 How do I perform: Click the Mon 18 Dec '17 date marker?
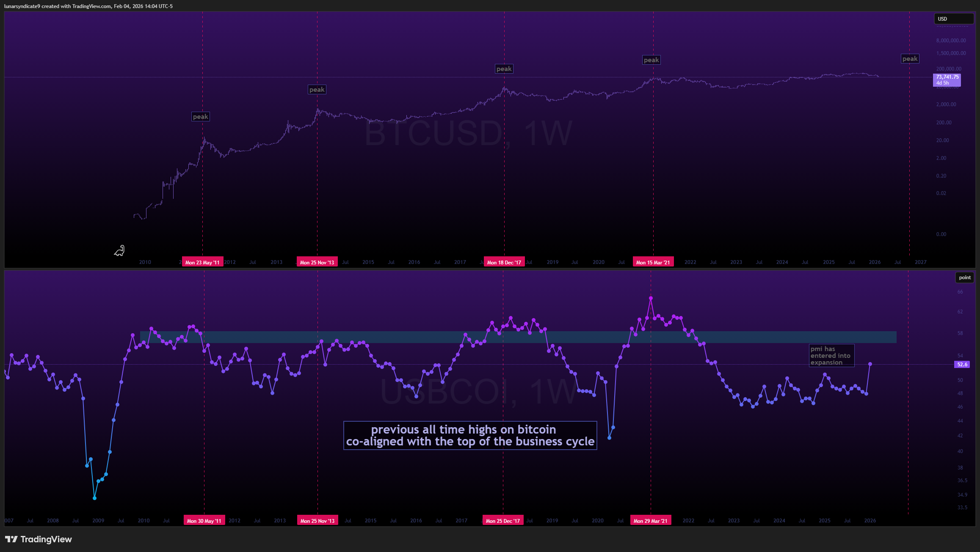click(504, 262)
